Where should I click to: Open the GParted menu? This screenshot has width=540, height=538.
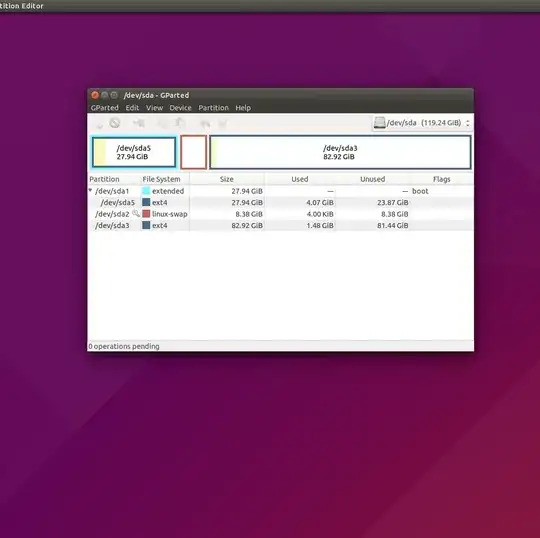[x=105, y=108]
